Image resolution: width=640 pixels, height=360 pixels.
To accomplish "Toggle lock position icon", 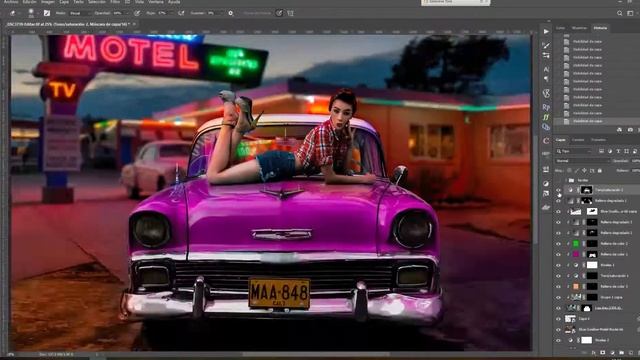I will [x=584, y=171].
